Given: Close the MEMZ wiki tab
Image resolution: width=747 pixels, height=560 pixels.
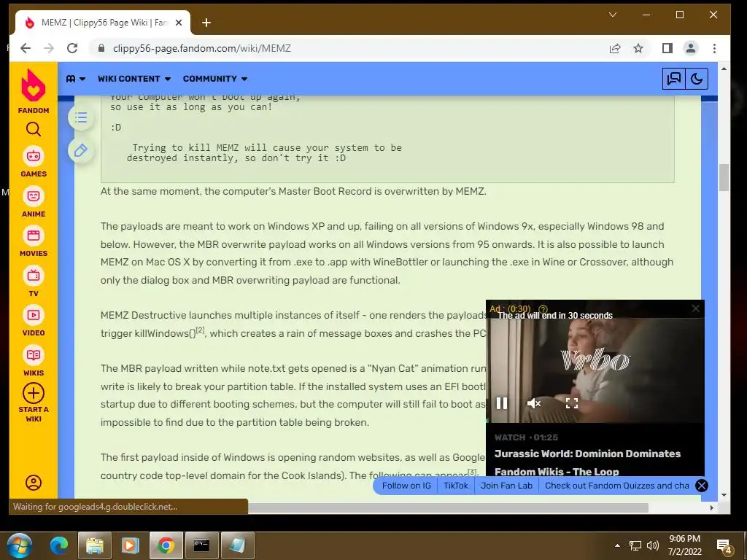Looking at the screenshot, I should [x=179, y=23].
